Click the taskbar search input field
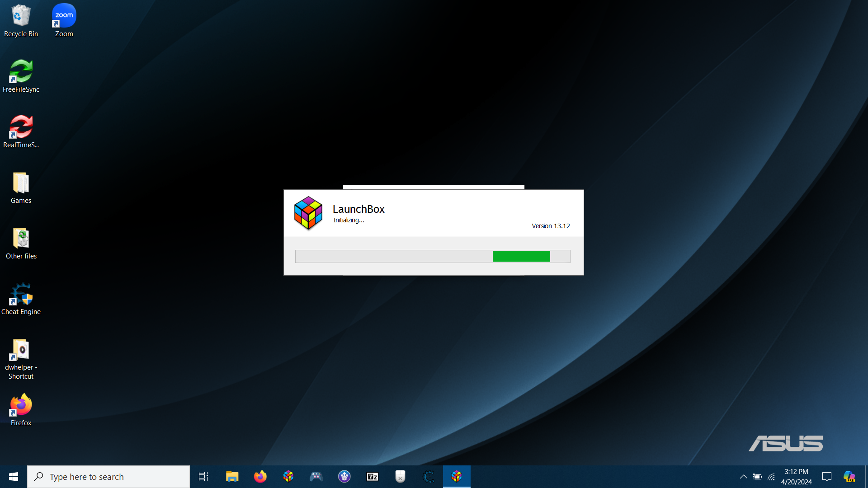This screenshot has height=488, width=868. click(108, 477)
